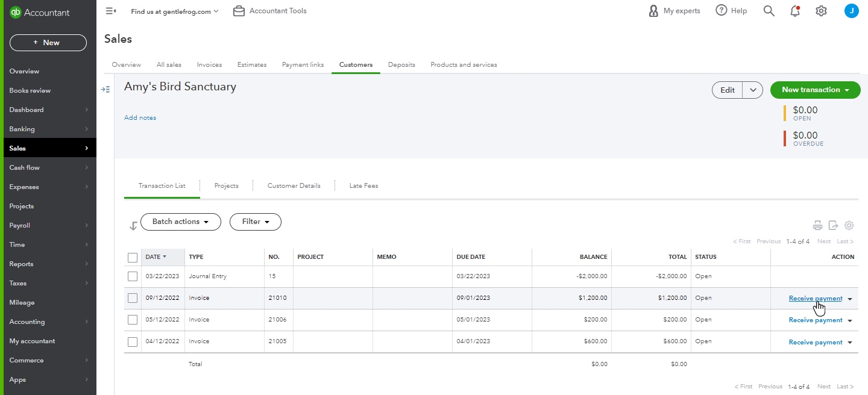The height and width of the screenshot is (395, 868).
Task: Open the search magnifier icon
Action: [769, 11]
